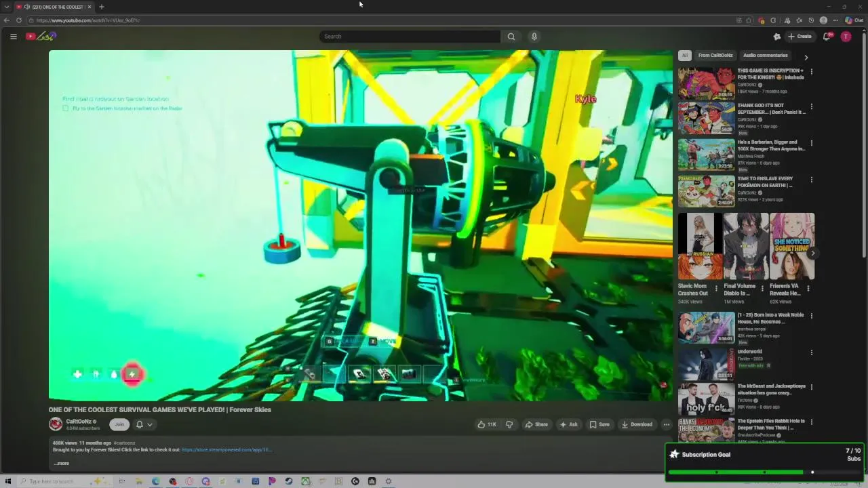868x488 pixels.
Task: Go back with browser back arrow
Action: click(7, 20)
